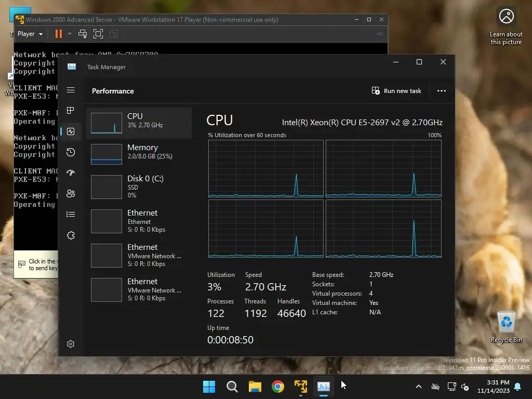Viewport: 532px width, 399px height.
Task: Open taskbar Search
Action: pyautogui.click(x=232, y=387)
